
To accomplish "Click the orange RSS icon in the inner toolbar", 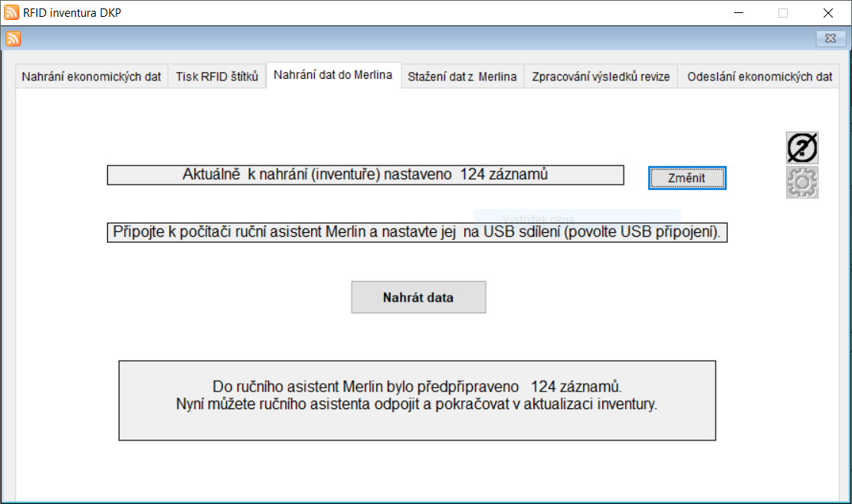I will click(x=14, y=39).
